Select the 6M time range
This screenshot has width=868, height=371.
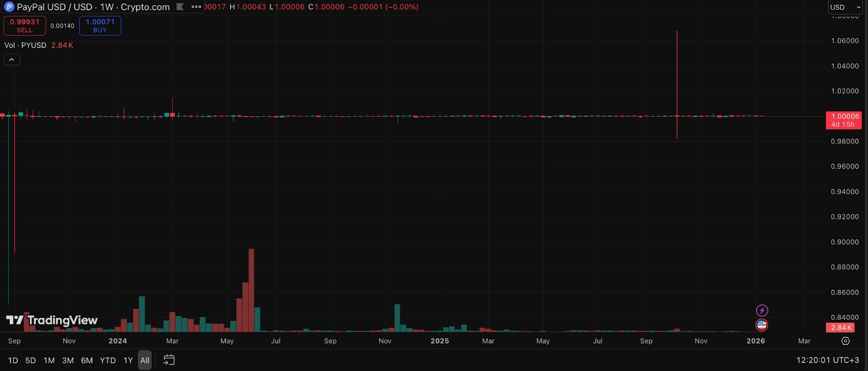(87, 360)
